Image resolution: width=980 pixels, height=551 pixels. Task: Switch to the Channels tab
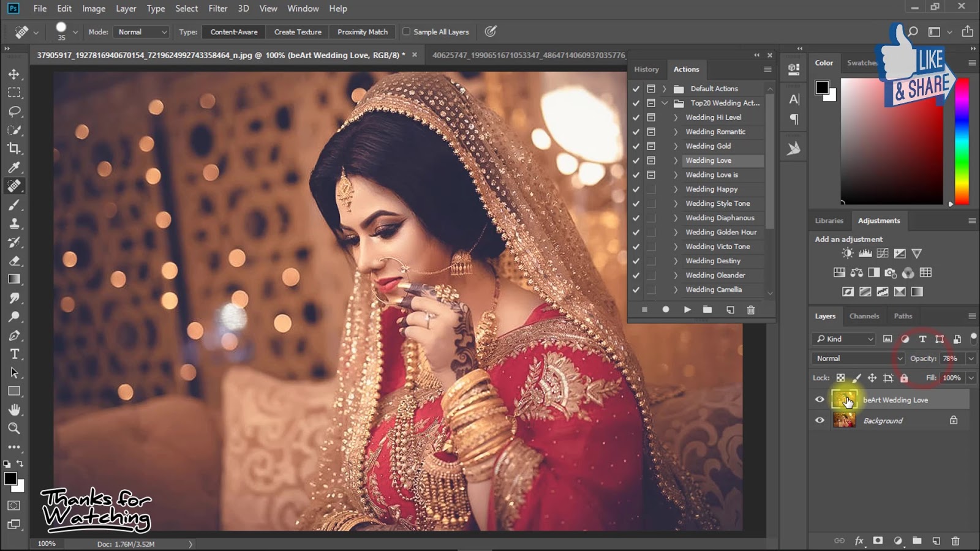click(x=864, y=317)
